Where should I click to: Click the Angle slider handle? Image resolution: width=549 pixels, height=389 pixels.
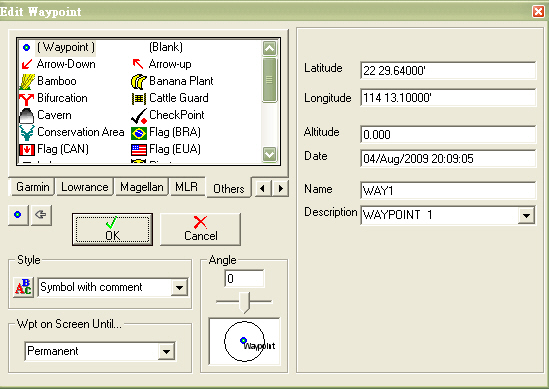[244, 303]
